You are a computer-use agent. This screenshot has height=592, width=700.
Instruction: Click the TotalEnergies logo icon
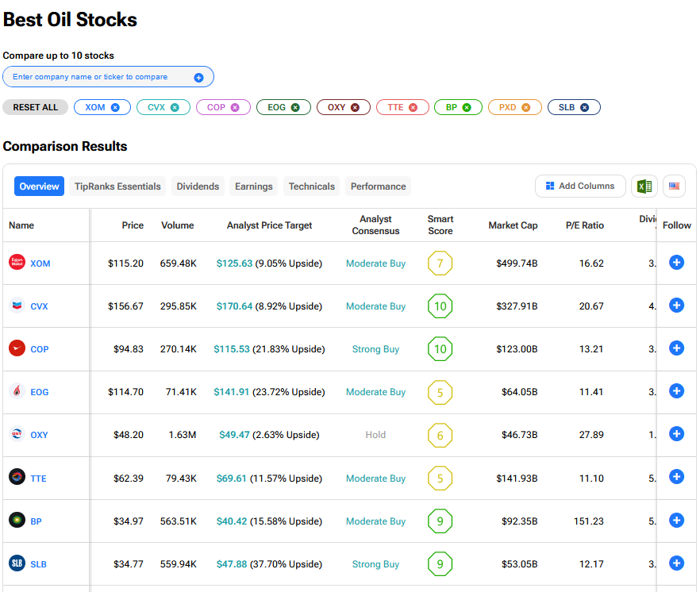pyautogui.click(x=17, y=477)
